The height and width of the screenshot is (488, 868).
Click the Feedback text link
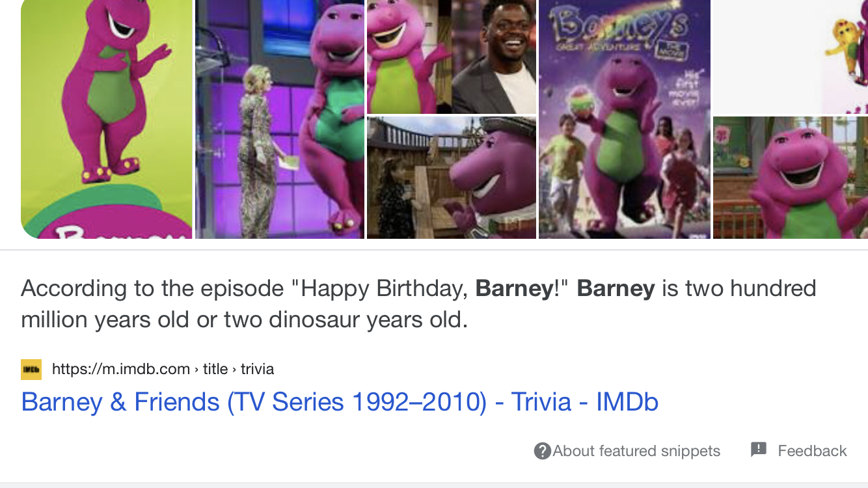[x=812, y=451]
